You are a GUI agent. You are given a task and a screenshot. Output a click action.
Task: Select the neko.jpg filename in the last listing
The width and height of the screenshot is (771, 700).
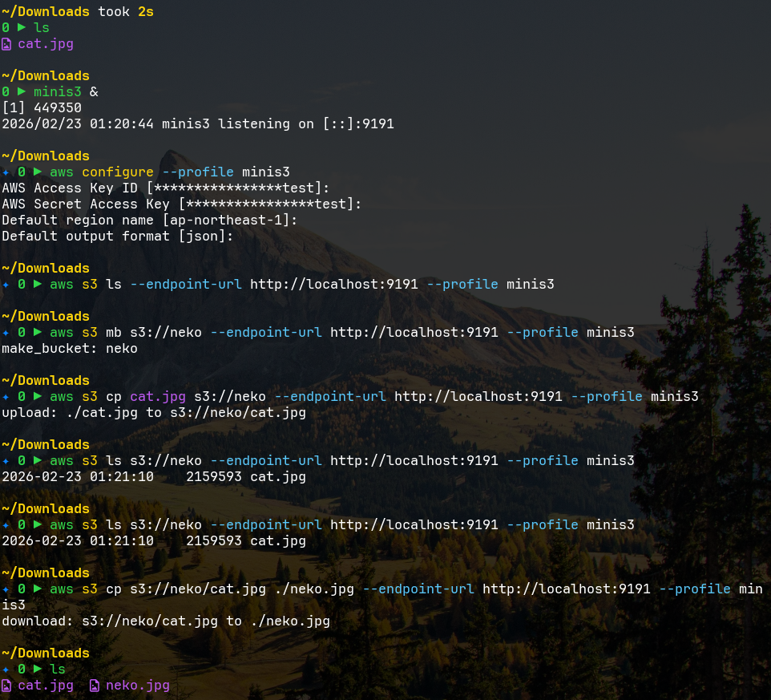[x=137, y=686]
